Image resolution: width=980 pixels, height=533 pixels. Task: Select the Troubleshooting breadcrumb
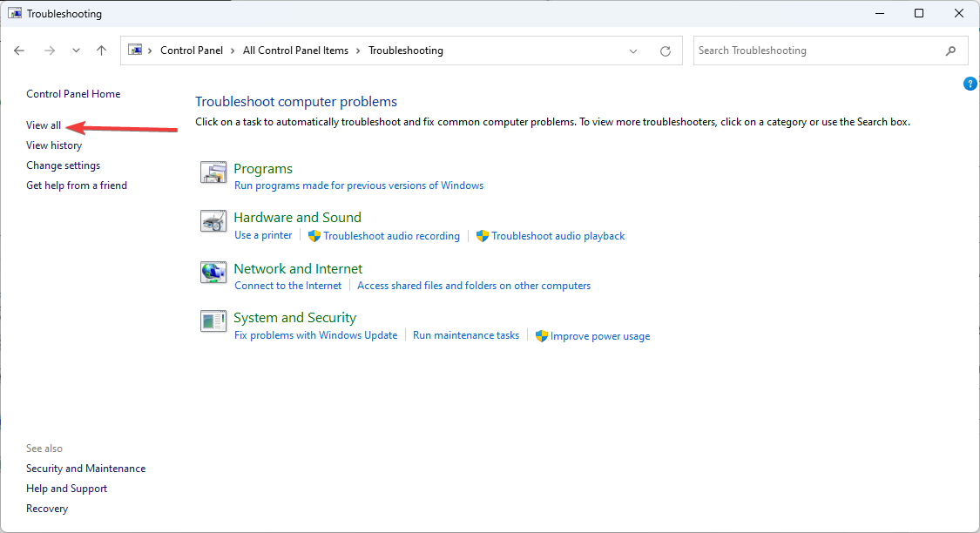406,51
